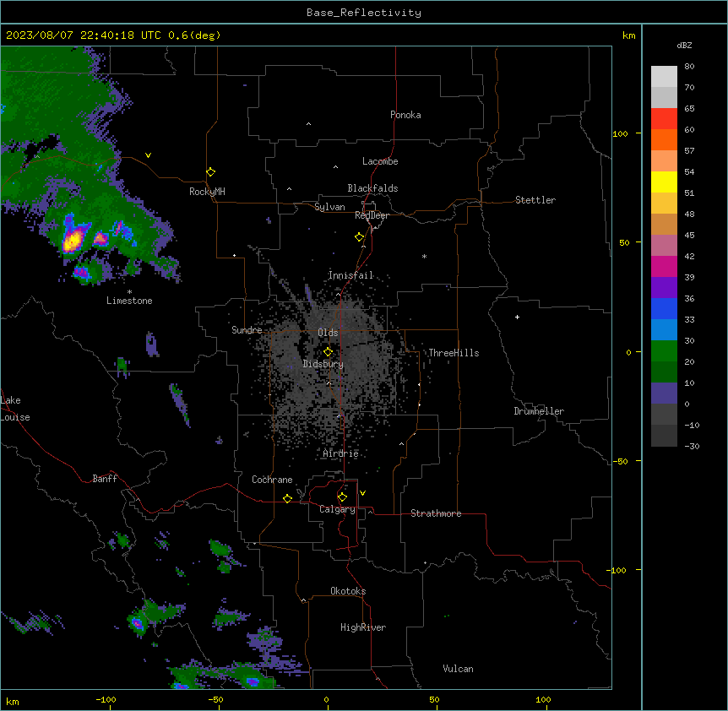The image size is (728, 711).
Task: Click the Banff label
Action: pyautogui.click(x=105, y=479)
